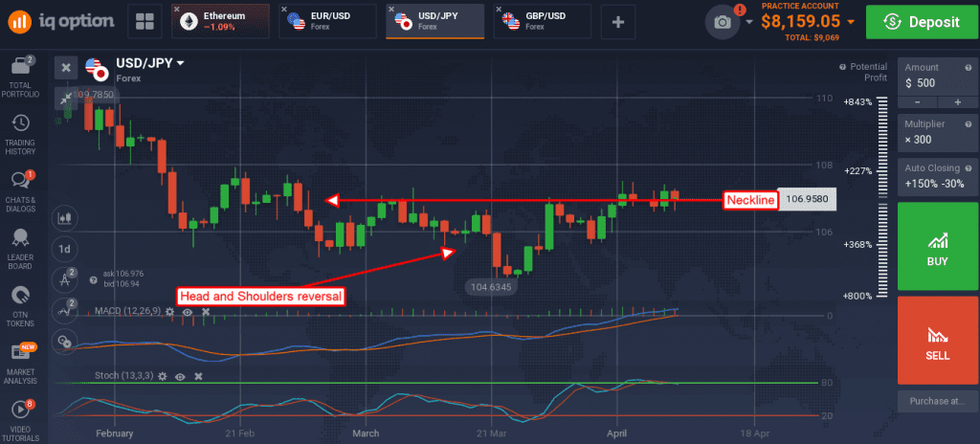980x444 pixels.
Task: Toggle MACD indicator visibility eye
Action: tap(188, 311)
